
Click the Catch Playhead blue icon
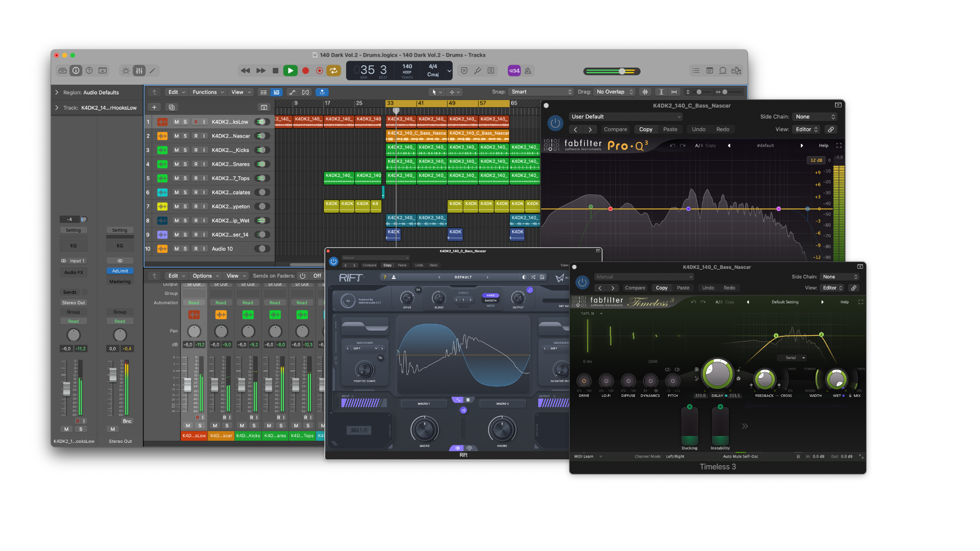pyautogui.click(x=322, y=92)
